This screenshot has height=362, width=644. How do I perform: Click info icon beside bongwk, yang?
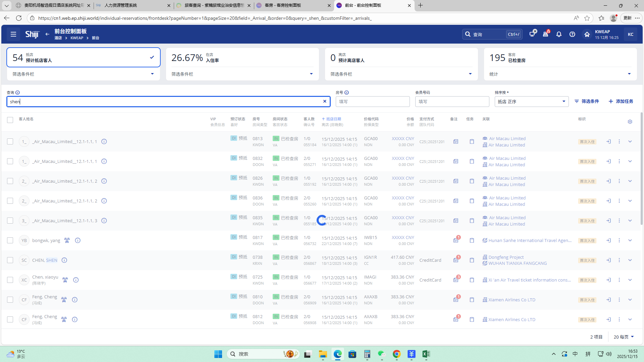pyautogui.click(x=77, y=240)
